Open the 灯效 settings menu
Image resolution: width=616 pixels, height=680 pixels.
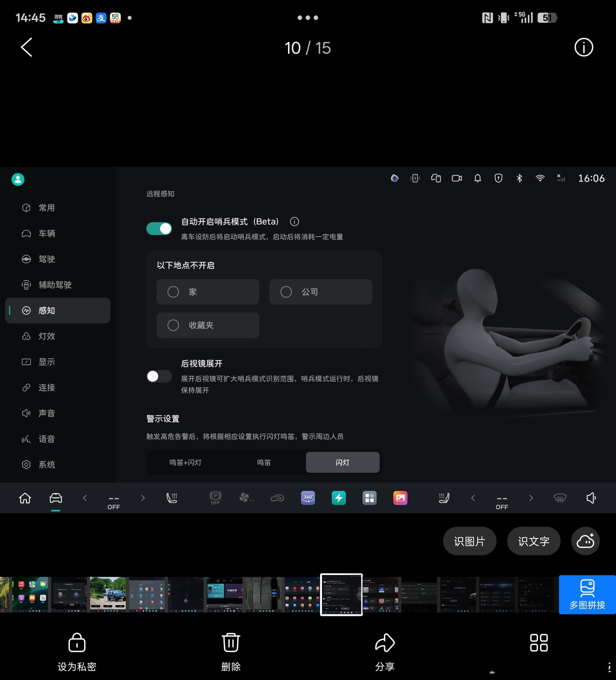tap(47, 336)
